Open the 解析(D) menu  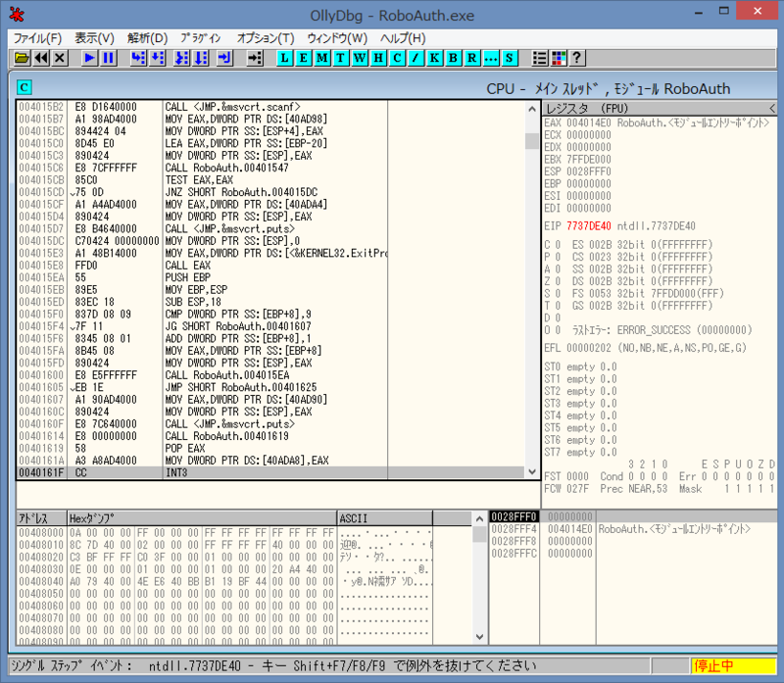pyautogui.click(x=147, y=38)
